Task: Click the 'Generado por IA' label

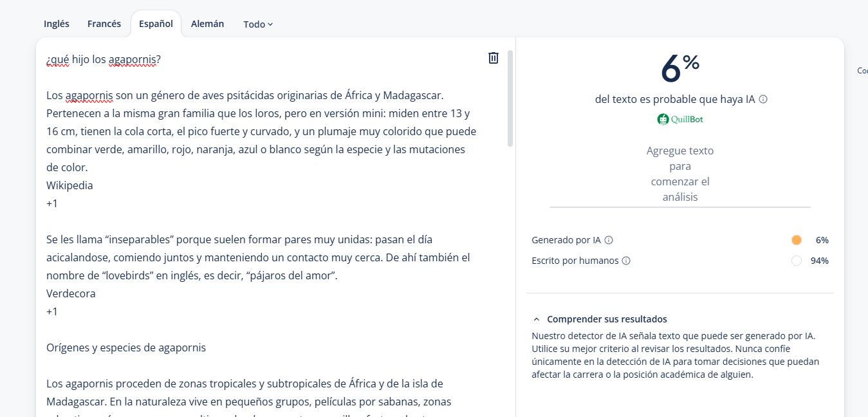Action: point(566,240)
